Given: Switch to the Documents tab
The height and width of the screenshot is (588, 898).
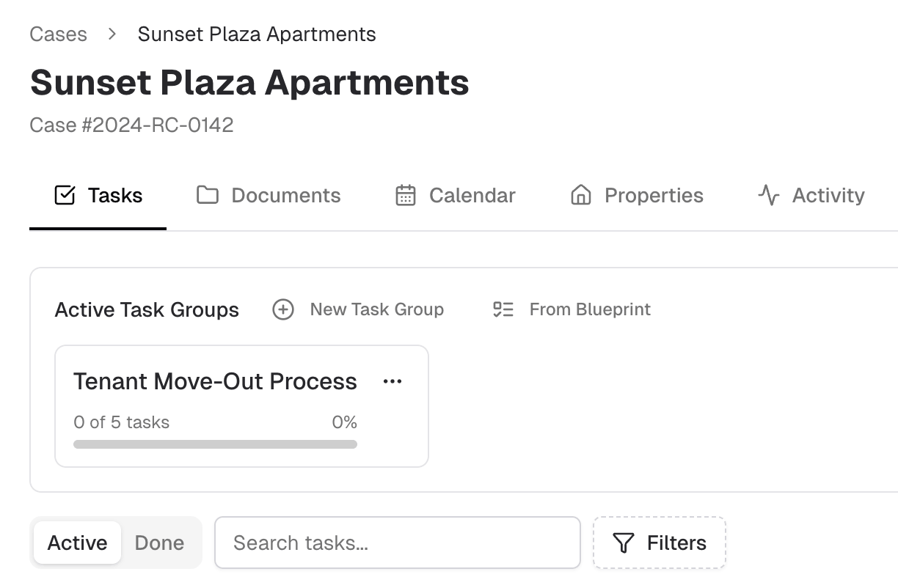Looking at the screenshot, I should 285,195.
